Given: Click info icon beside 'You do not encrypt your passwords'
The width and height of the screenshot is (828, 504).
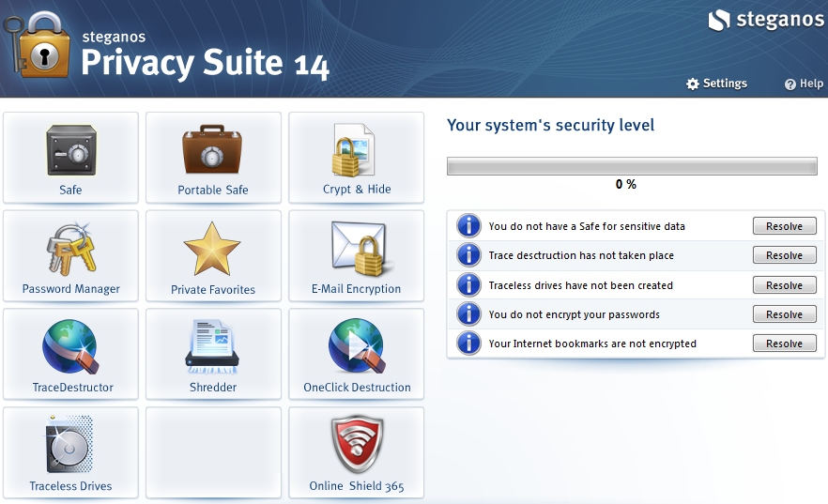Looking at the screenshot, I should click(x=468, y=314).
